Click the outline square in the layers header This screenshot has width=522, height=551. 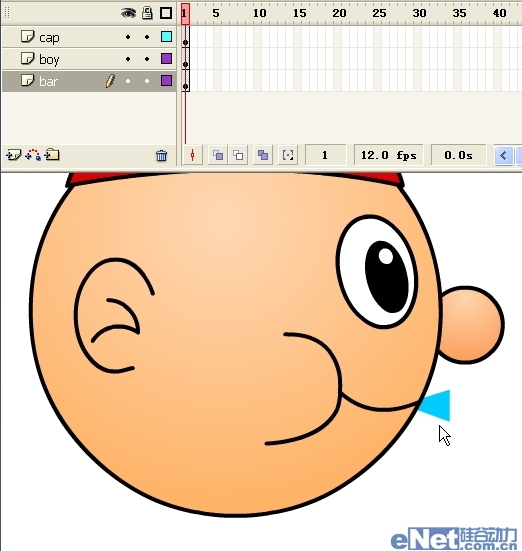166,13
